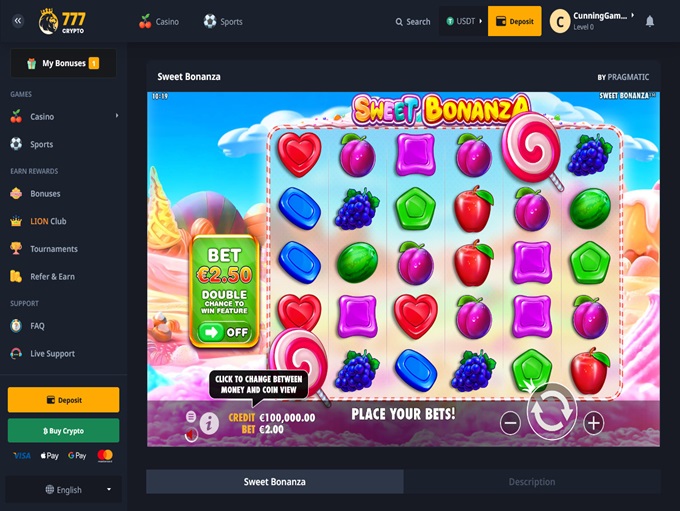
Task: Open the game menu hamburger icon
Action: [x=191, y=416]
